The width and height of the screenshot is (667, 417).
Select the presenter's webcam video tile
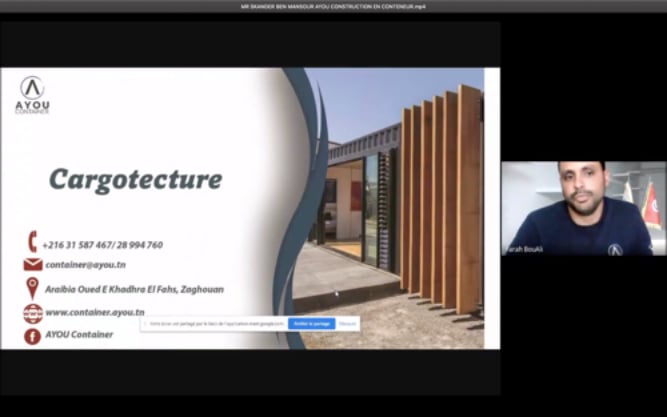coord(584,208)
